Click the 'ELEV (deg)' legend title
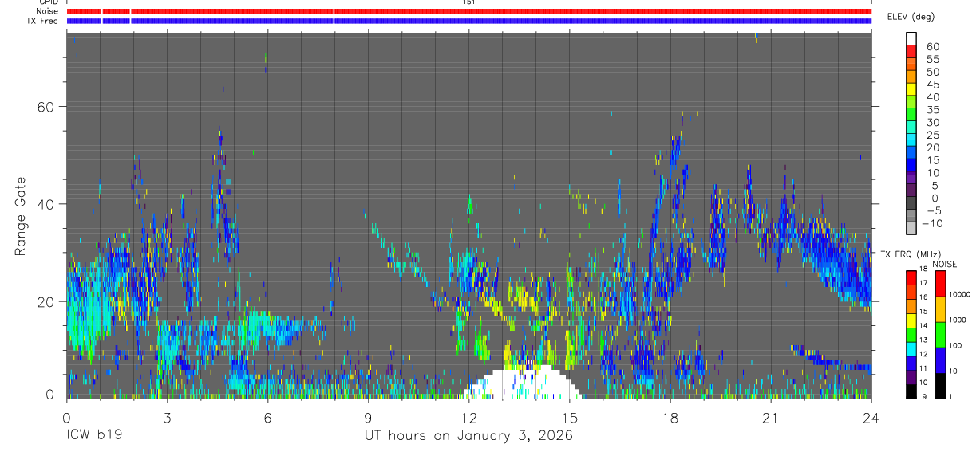 point(911,16)
